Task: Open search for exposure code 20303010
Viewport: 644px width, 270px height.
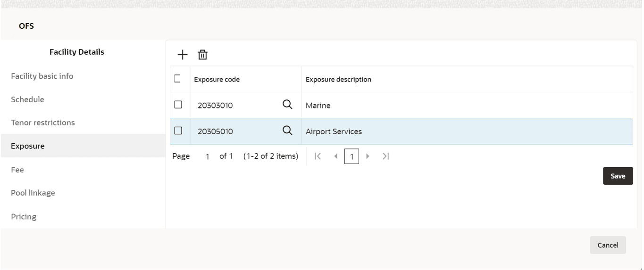Action: tap(287, 105)
